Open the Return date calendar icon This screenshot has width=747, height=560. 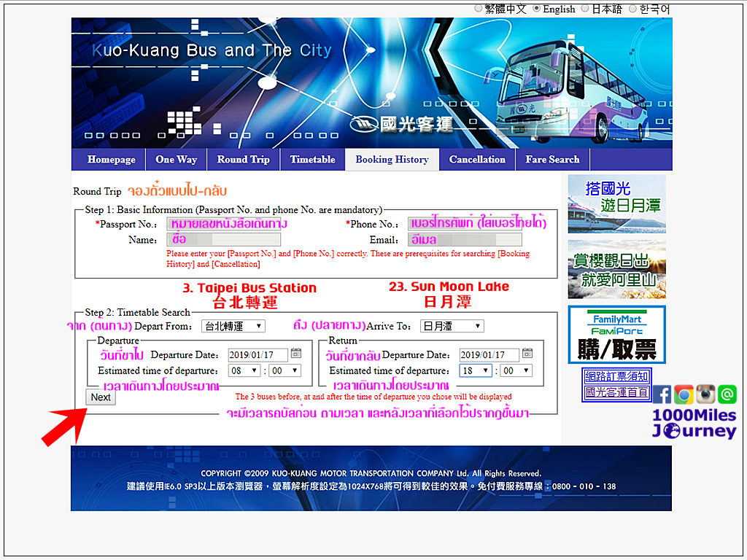527,354
